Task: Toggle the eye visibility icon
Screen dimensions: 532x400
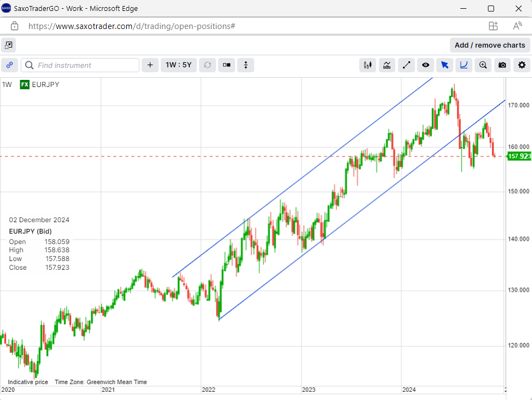Action: 425,65
